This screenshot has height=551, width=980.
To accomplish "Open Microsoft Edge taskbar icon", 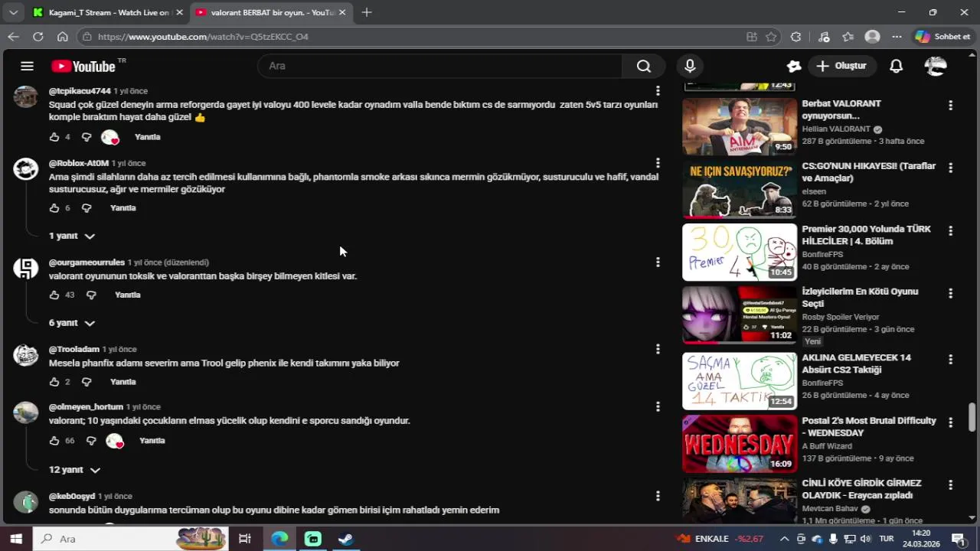I will 279,539.
